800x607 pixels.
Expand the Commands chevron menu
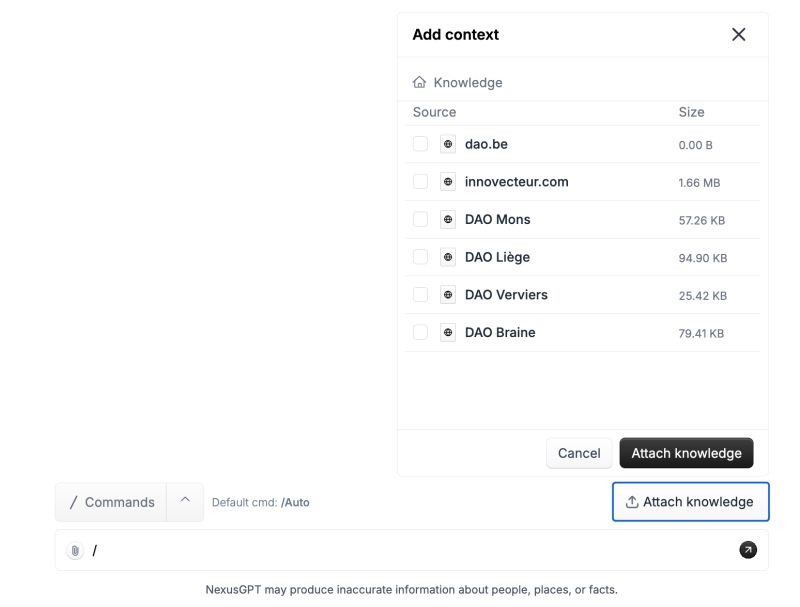click(x=185, y=502)
